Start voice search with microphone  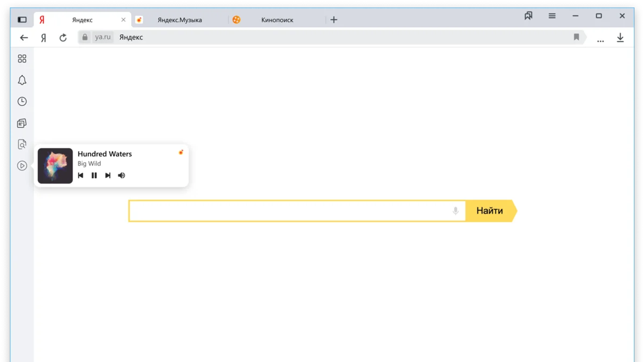(x=455, y=211)
